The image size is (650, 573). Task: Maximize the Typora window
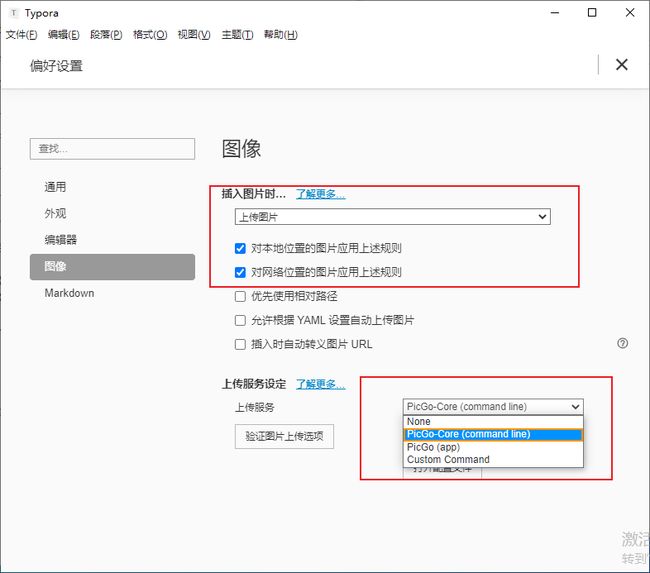(592, 13)
